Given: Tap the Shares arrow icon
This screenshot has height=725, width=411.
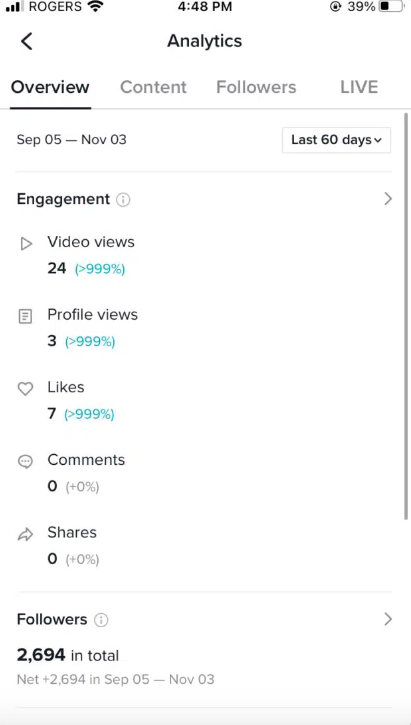Looking at the screenshot, I should click(25, 535).
